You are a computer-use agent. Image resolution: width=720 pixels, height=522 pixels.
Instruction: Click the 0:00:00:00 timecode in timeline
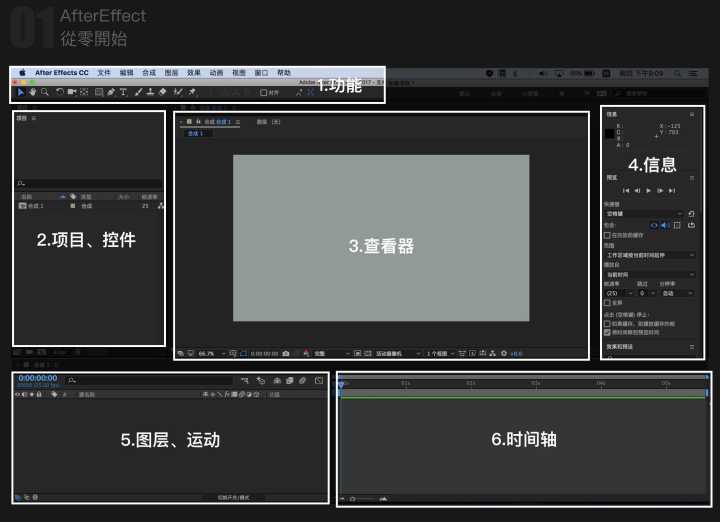tap(38, 378)
